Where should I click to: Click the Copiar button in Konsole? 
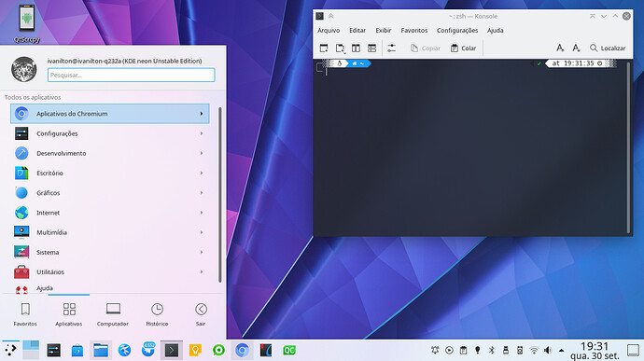point(426,49)
